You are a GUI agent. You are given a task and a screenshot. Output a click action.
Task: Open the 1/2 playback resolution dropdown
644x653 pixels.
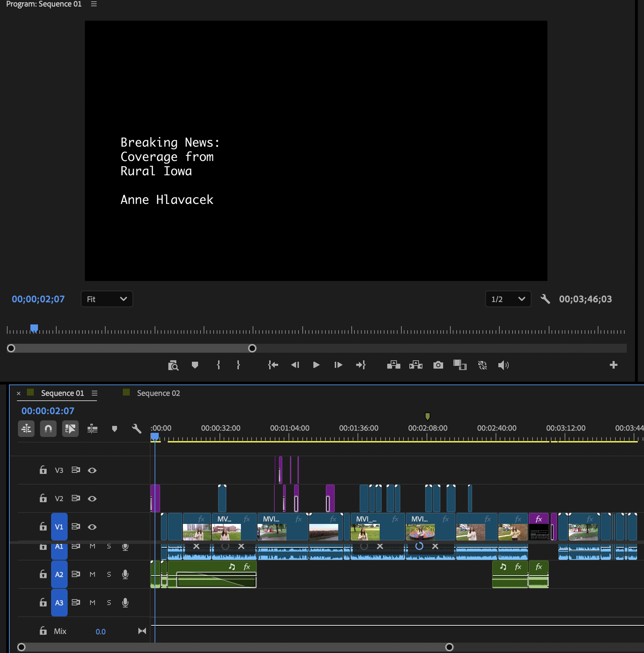click(508, 299)
